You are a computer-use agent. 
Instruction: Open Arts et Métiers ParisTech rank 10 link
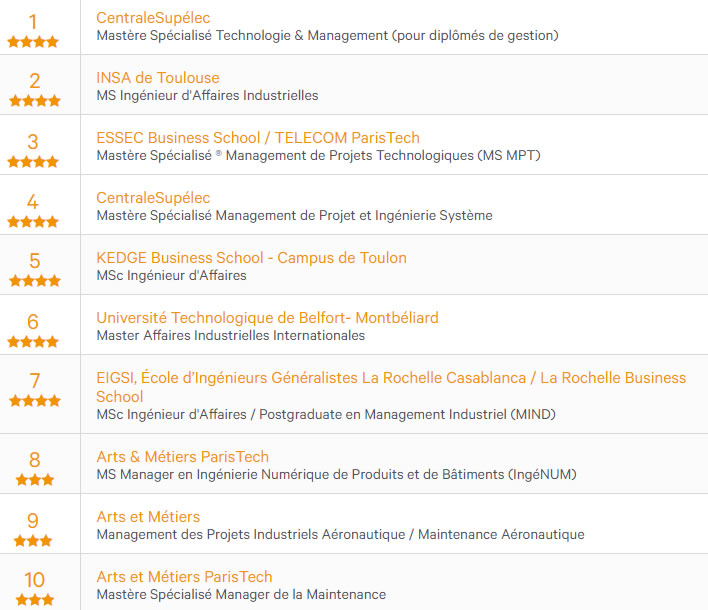click(x=184, y=577)
